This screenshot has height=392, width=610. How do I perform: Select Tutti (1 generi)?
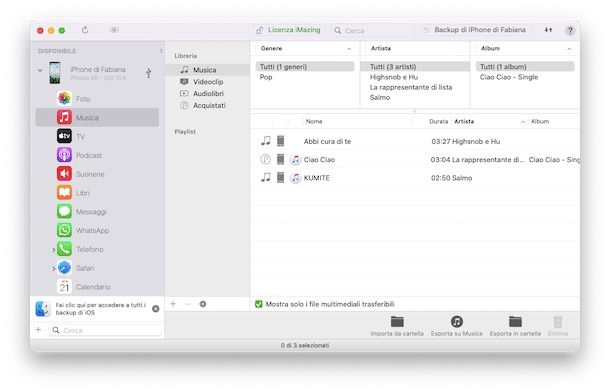coord(305,66)
